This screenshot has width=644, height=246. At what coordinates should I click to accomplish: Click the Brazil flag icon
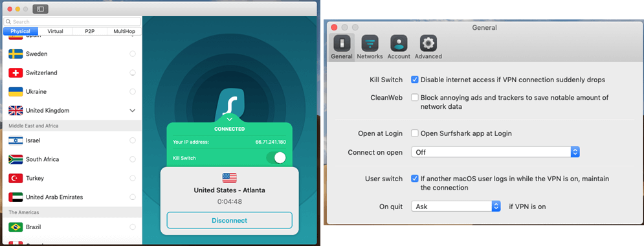(x=16, y=227)
